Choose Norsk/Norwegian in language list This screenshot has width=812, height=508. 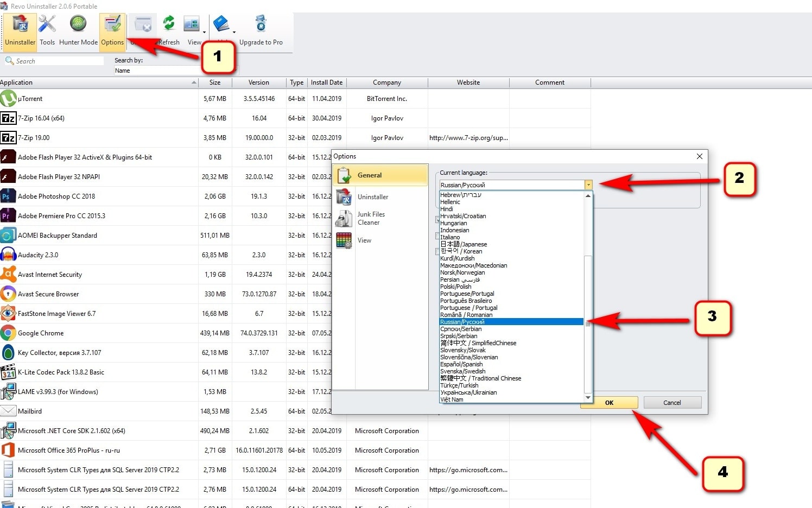click(x=462, y=272)
